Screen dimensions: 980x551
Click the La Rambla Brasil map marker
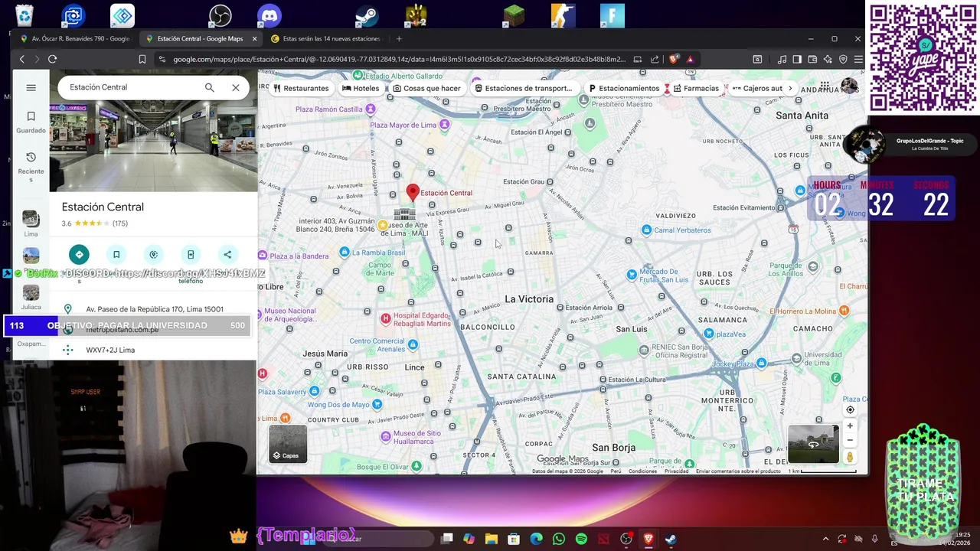[345, 253]
